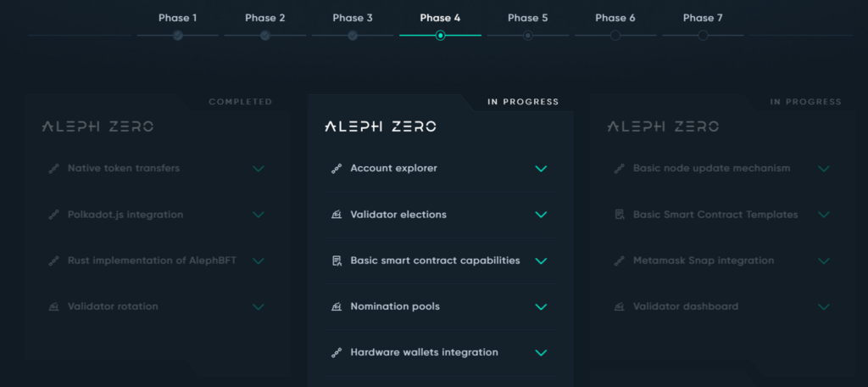Click the chain icon beside Account explorer
Image resolution: width=868 pixels, height=387 pixels.
(336, 169)
